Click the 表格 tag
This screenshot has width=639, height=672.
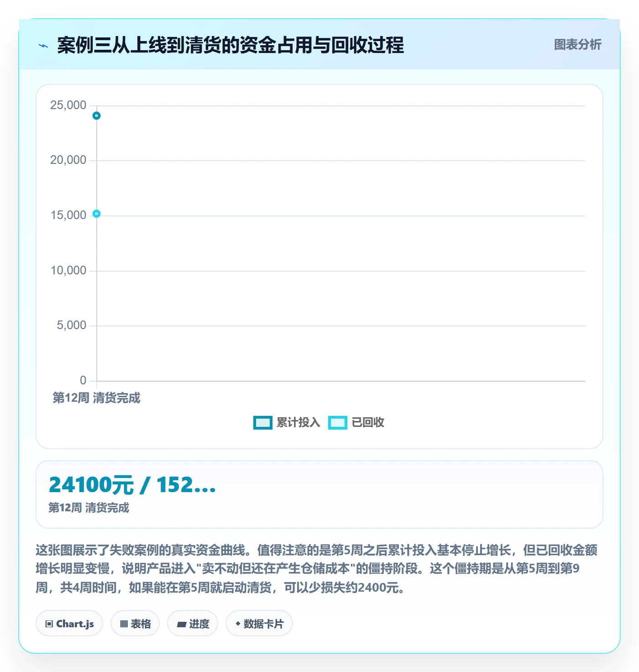click(135, 624)
